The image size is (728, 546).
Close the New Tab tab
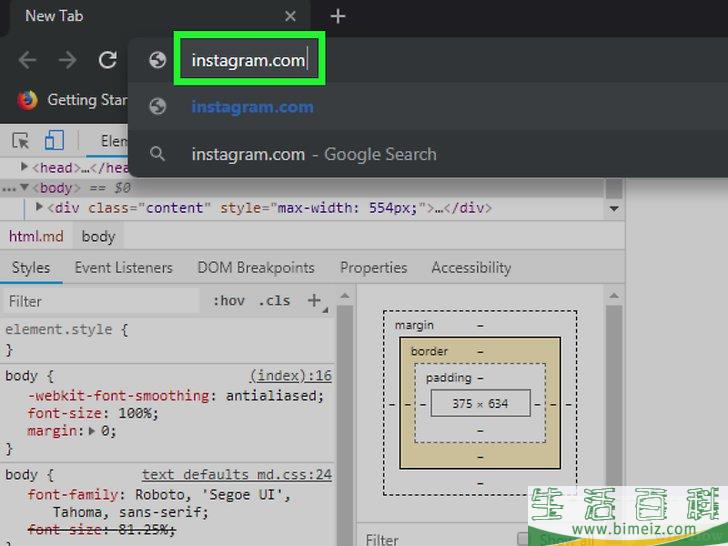coord(291,17)
